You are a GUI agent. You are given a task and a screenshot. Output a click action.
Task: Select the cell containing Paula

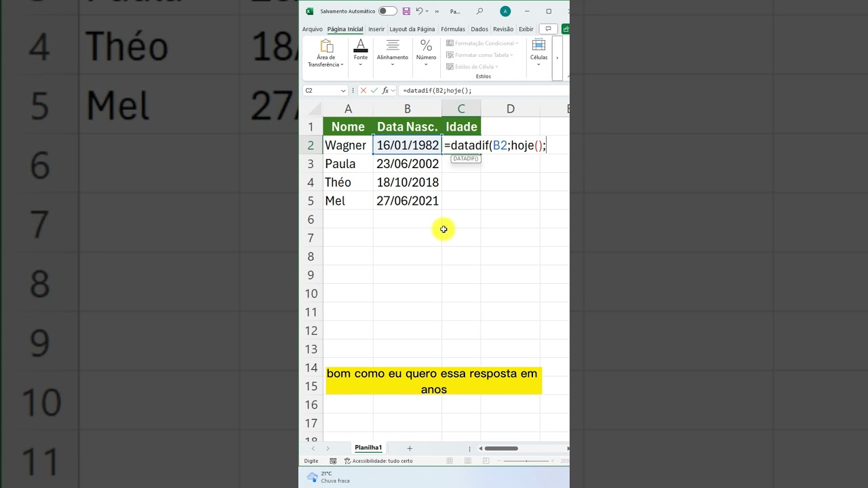click(348, 163)
